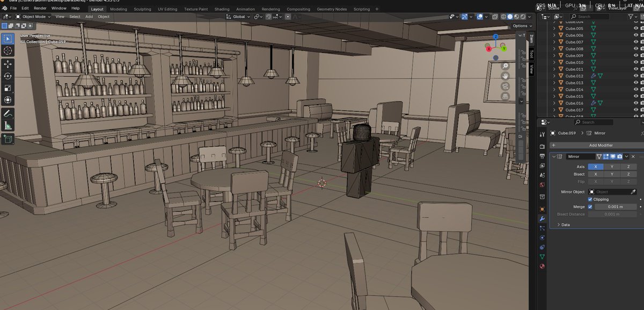Open the Render menu
Image resolution: width=644 pixels, height=310 pixels.
[x=40, y=9]
